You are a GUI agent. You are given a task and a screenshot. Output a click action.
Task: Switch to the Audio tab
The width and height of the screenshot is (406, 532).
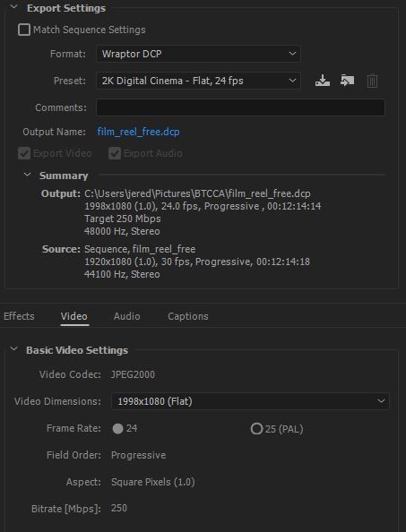tap(127, 316)
